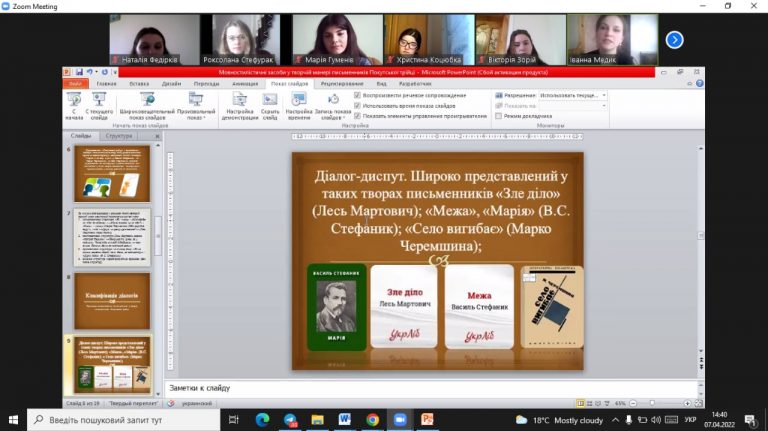This screenshot has height=431, width=768.
Task: Enable the presenter view checkbox
Action: (498, 116)
